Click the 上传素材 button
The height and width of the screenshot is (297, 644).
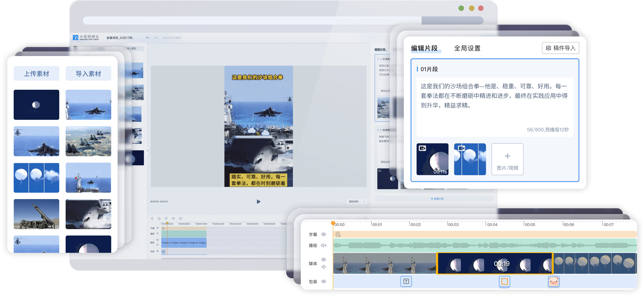tap(36, 73)
